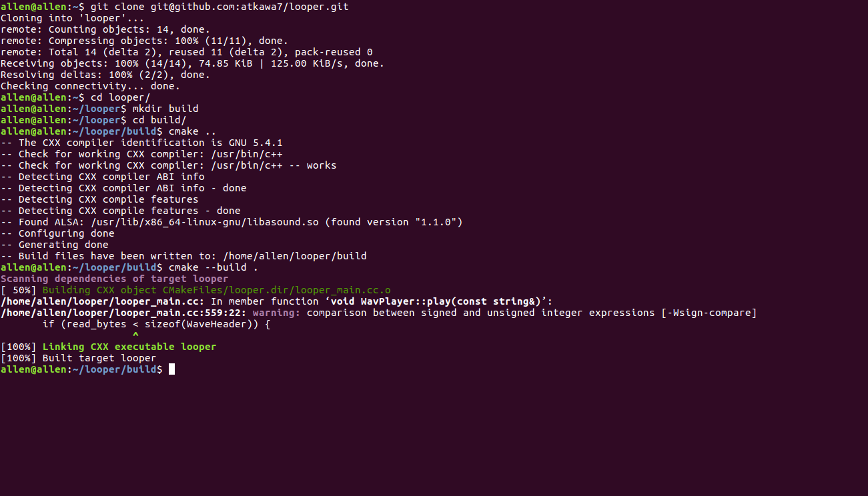Click 'Scanning dependencies of target looper' line
The image size is (868, 496).
[x=114, y=279]
